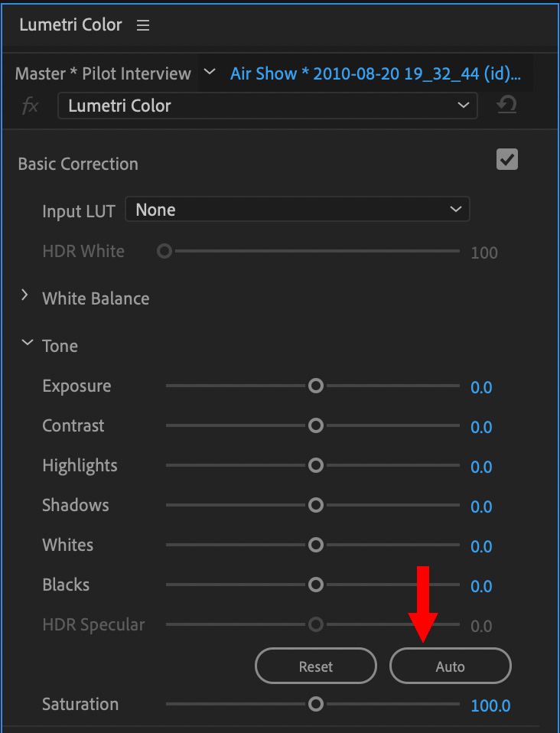This screenshot has width=560, height=733.
Task: Click the Saturation value 100.0
Action: (490, 705)
